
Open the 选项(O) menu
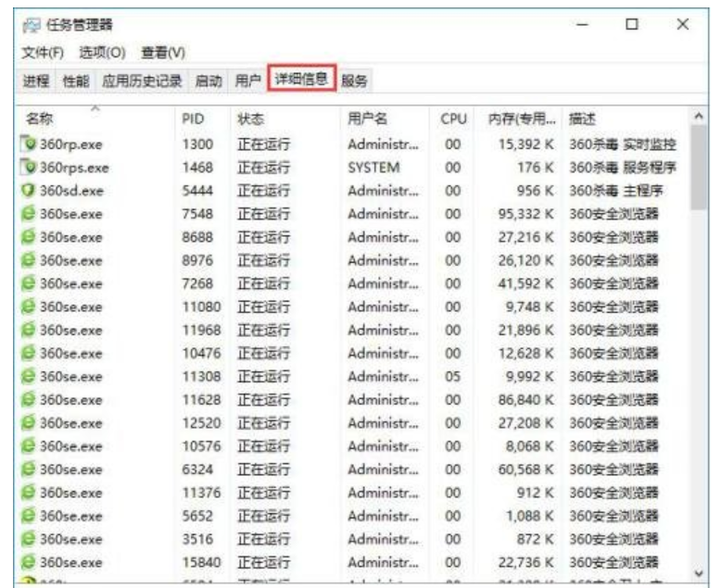click(102, 51)
